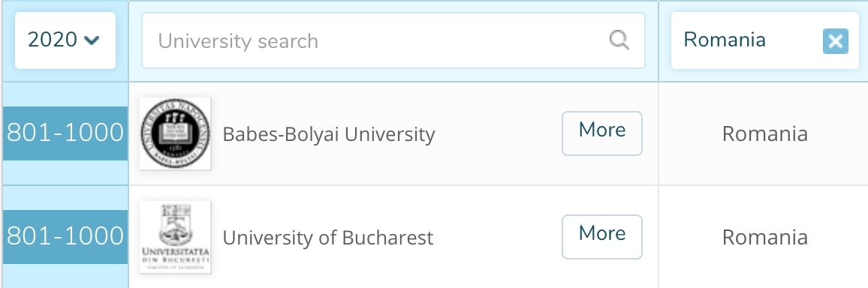Viewport: 868px width, 288px height.
Task: Focus the University search input field
Action: [x=393, y=40]
